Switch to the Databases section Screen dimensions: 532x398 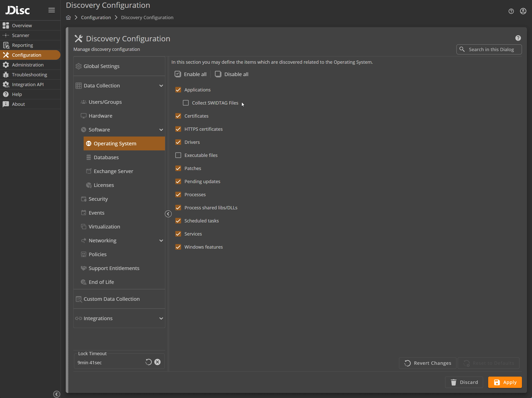pos(106,157)
